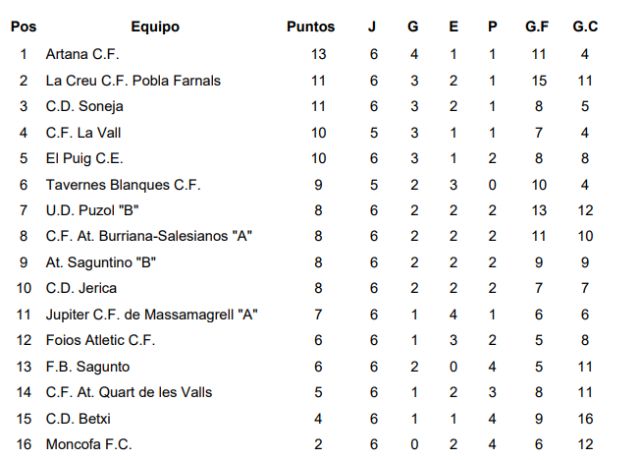Select El Puig C.E. team
This screenshot has height=460, width=640.
(x=84, y=158)
